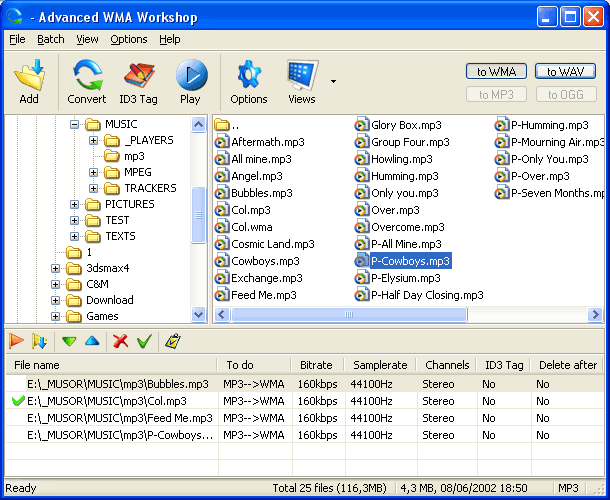610x500 pixels.
Task: Click the green move down triangle
Action: [x=69, y=341]
